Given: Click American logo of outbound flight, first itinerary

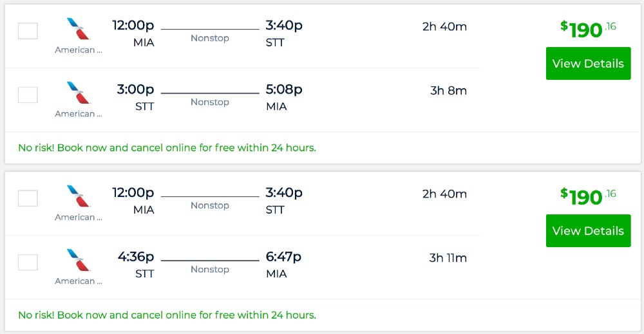Looking at the screenshot, I should coord(79,30).
